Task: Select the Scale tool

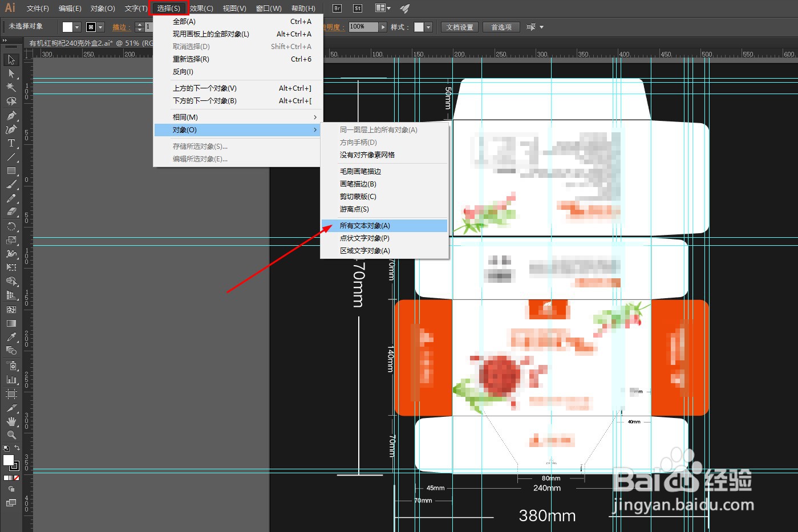Action: click(x=11, y=240)
